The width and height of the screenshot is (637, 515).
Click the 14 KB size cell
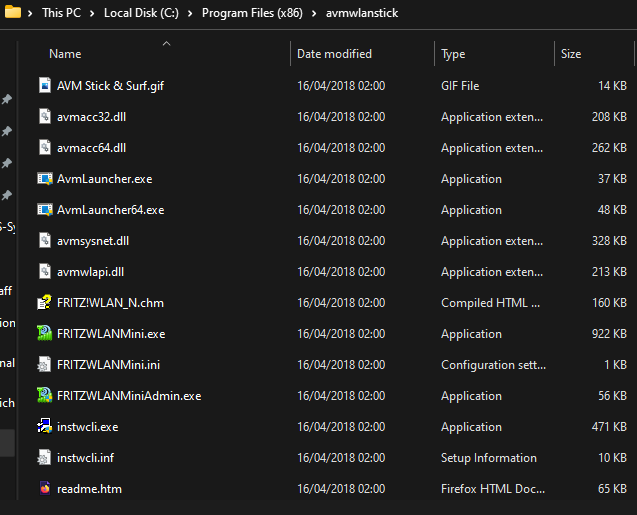pyautogui.click(x=612, y=86)
